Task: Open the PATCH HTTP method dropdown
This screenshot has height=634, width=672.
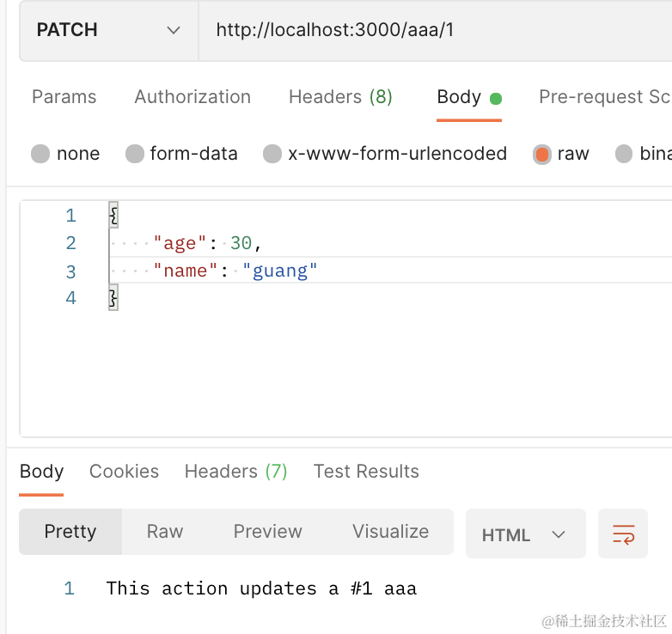Action: pos(108,30)
